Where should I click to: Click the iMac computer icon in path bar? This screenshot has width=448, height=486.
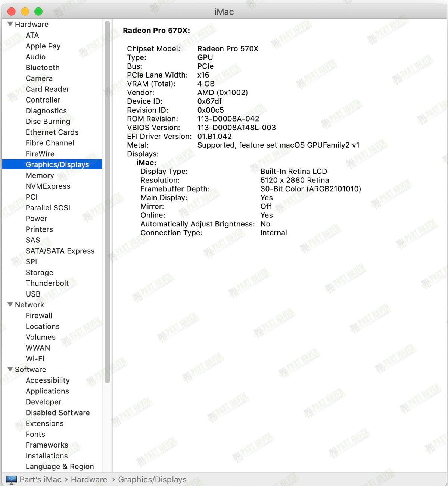(11, 479)
